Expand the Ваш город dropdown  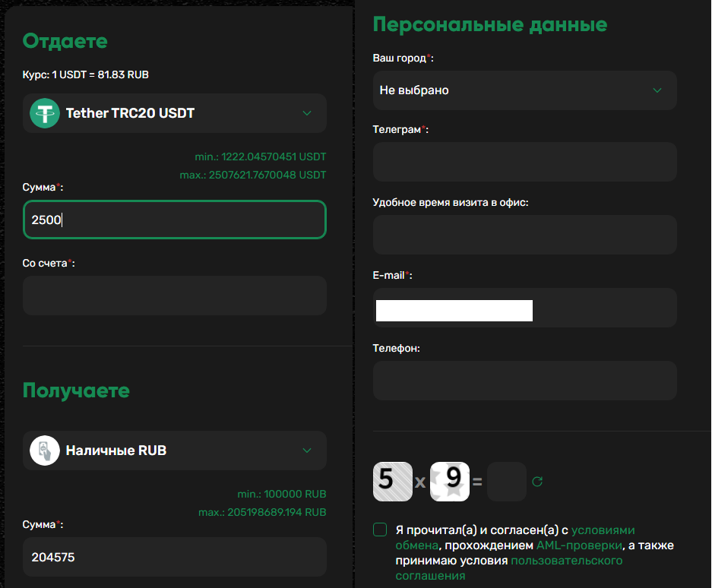[x=525, y=90]
